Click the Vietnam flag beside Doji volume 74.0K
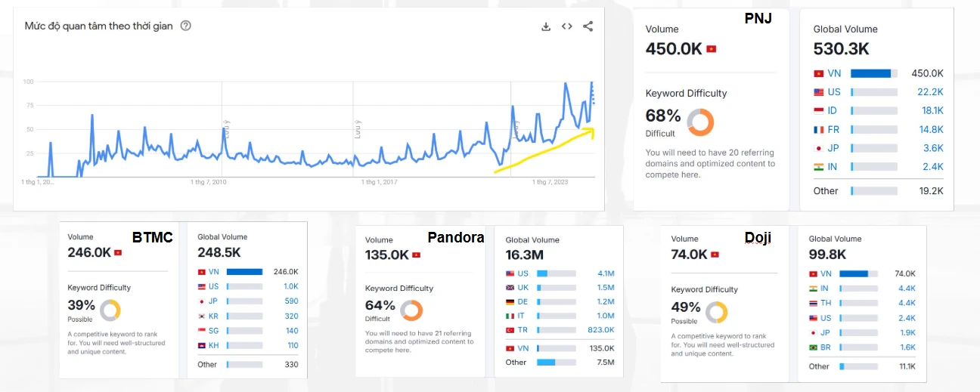 (715, 255)
